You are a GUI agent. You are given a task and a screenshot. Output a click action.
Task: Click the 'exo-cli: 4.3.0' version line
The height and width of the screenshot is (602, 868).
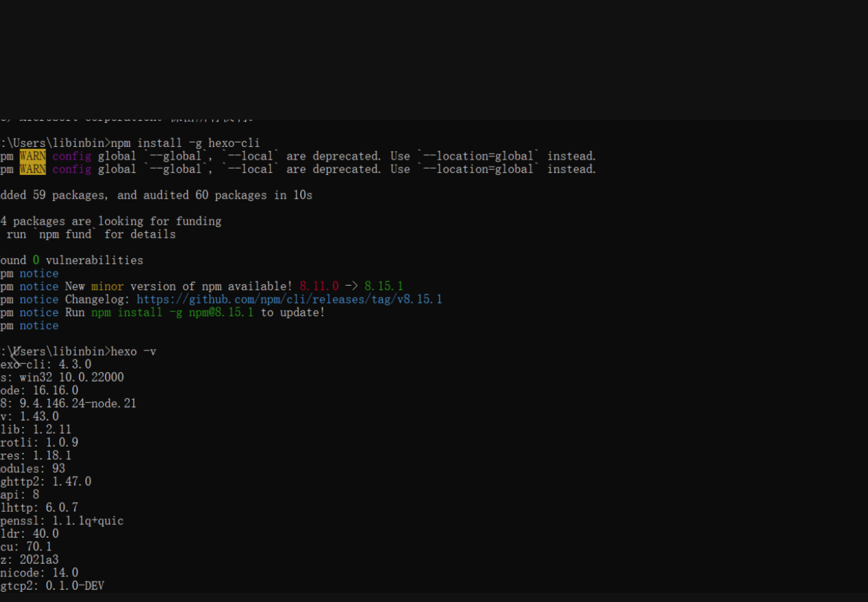point(46,365)
